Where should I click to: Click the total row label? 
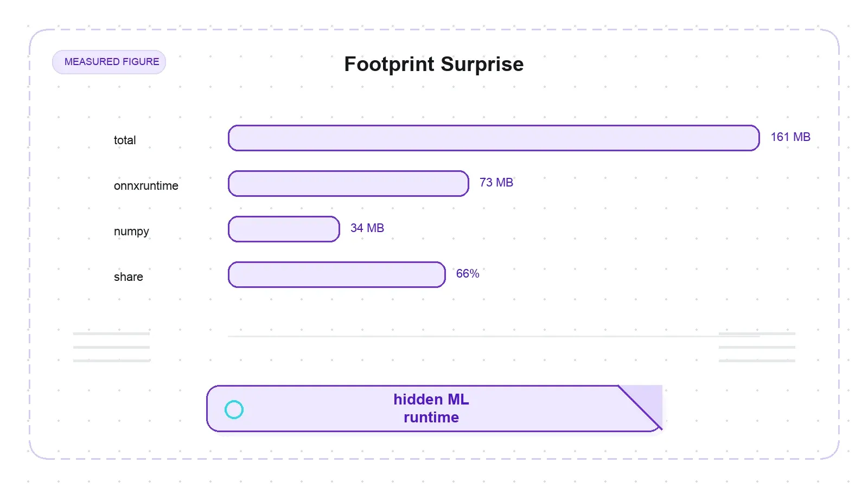125,140
